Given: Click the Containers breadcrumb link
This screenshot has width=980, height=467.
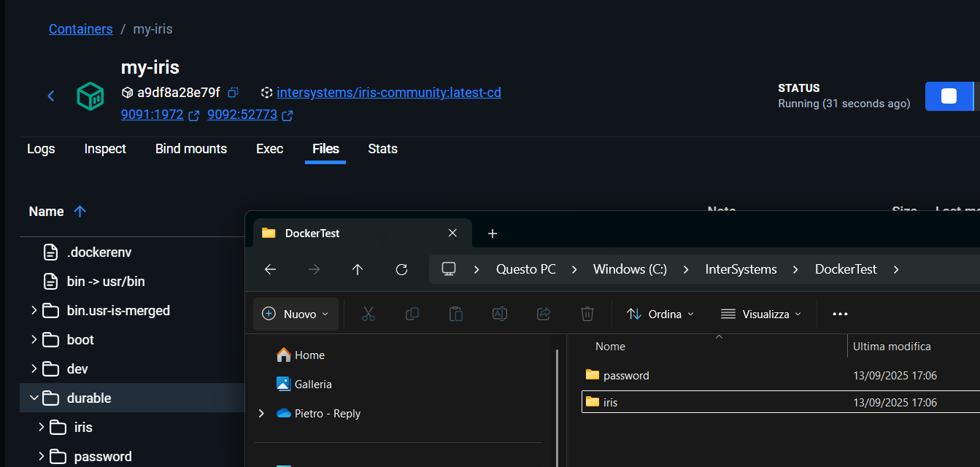Looking at the screenshot, I should coord(80,29).
